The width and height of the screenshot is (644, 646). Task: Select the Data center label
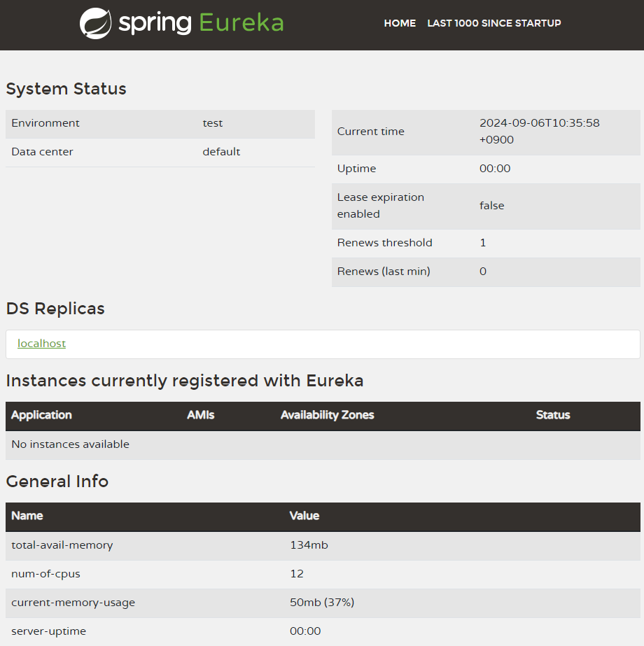click(42, 152)
